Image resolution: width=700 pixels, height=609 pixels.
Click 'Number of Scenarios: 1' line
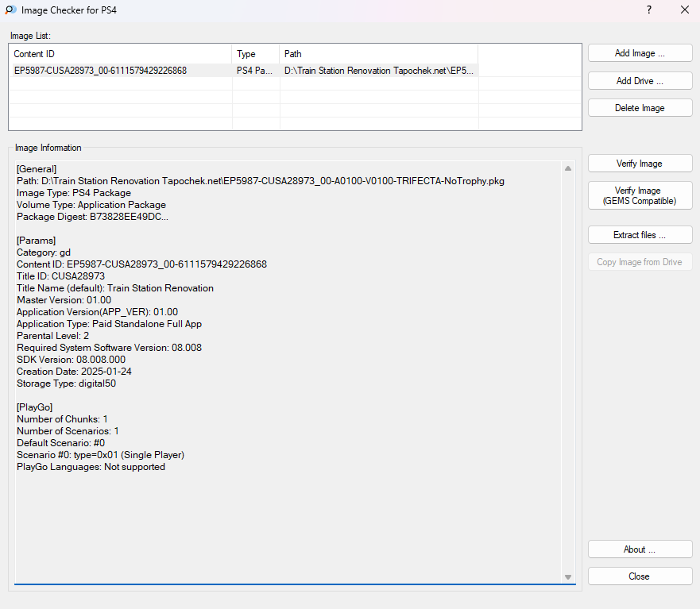68,431
